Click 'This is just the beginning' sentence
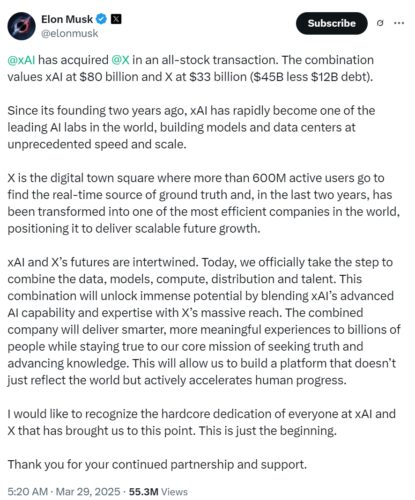 tap(268, 431)
